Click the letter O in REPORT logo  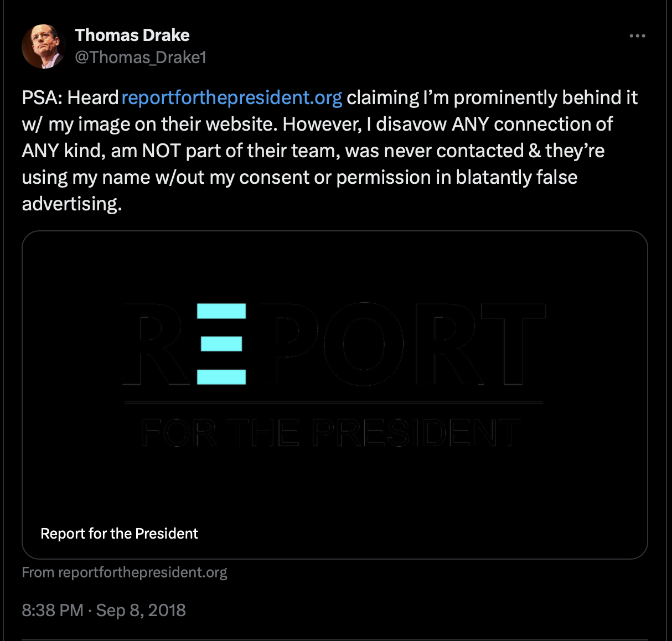(x=363, y=344)
